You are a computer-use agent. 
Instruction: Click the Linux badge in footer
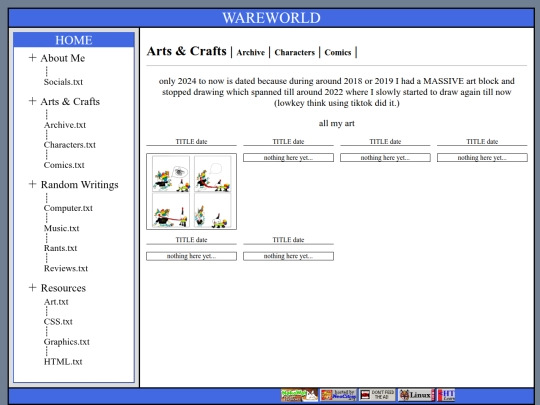tap(416, 395)
